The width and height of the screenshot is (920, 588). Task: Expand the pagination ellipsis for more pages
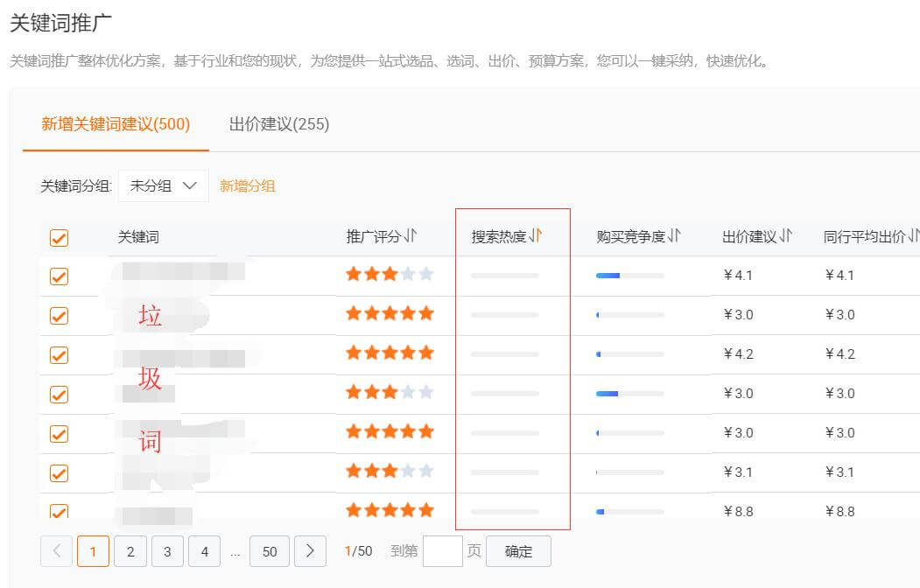235,551
